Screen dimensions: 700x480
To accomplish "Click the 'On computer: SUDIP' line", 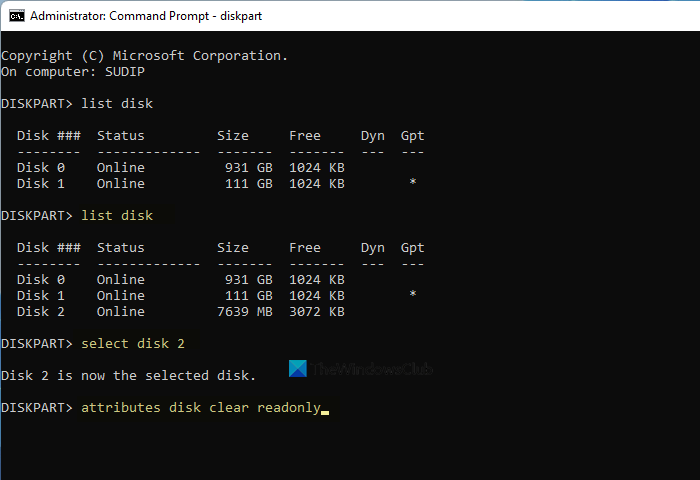I will [x=72, y=72].
